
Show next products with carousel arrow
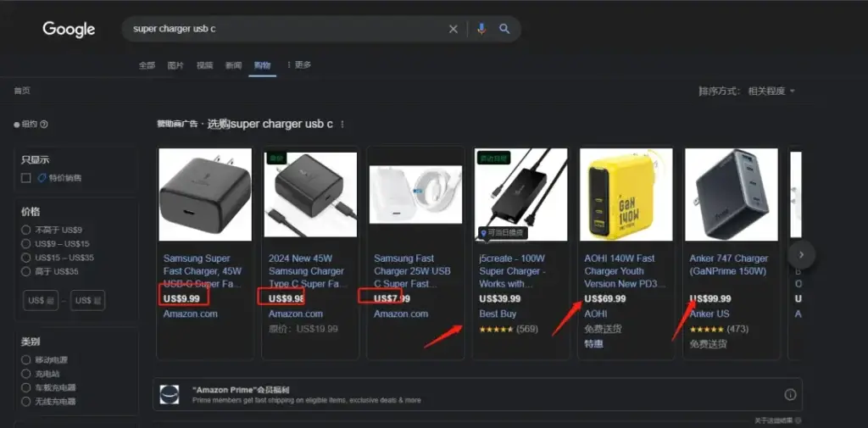click(x=801, y=255)
